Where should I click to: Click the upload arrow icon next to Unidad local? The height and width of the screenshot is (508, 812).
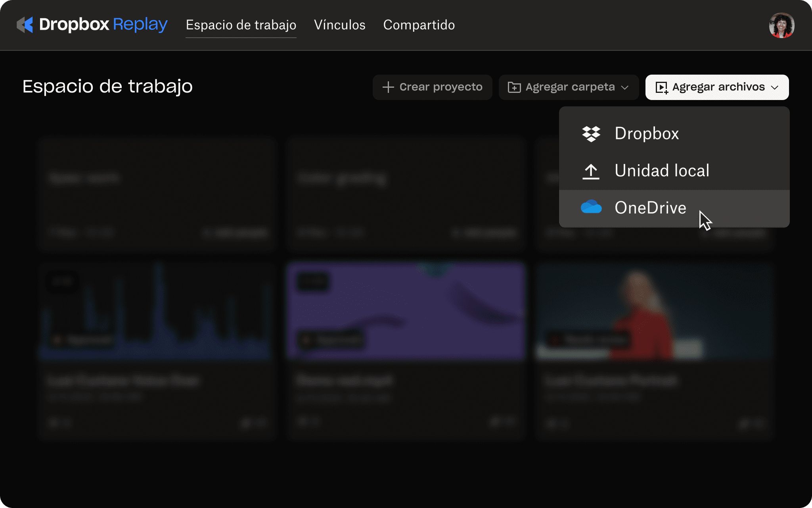click(x=591, y=171)
